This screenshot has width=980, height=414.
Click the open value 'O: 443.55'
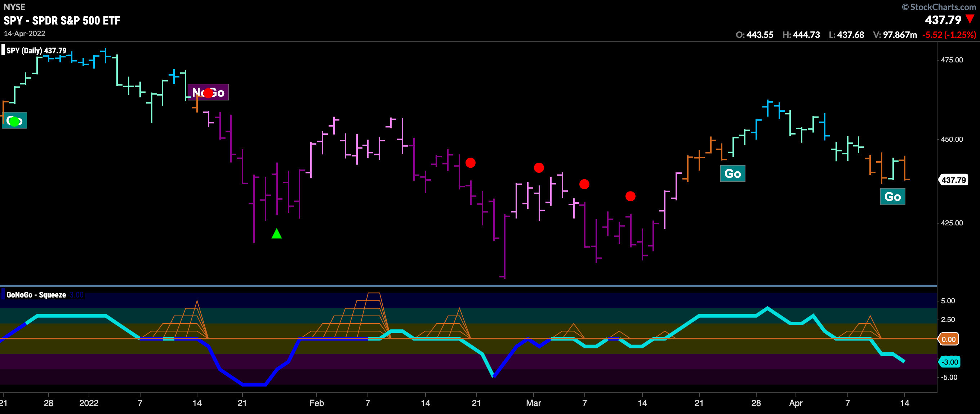tap(754, 35)
